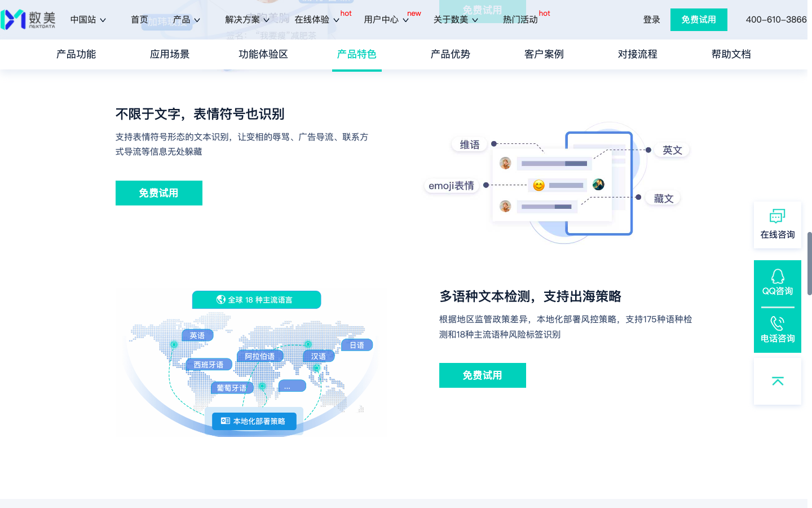The height and width of the screenshot is (508, 812).
Task: Open the 帮助文档 tab
Action: (x=731, y=54)
